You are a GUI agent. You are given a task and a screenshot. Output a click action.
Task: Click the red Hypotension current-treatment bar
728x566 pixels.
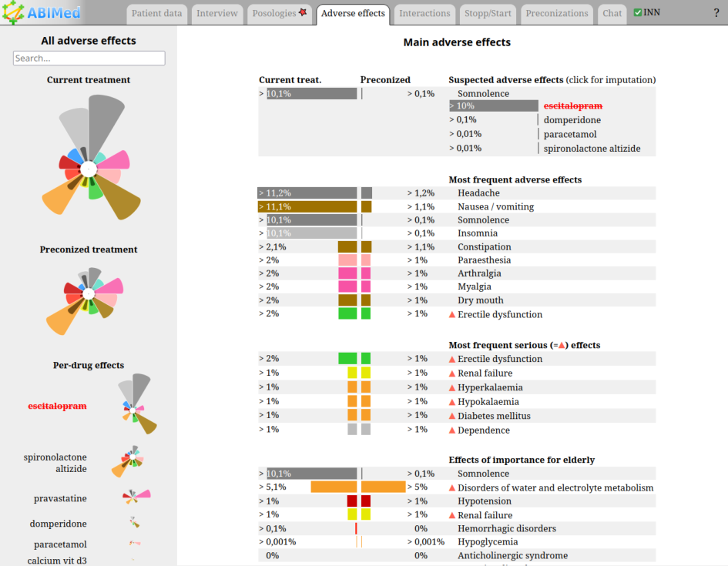click(352, 501)
